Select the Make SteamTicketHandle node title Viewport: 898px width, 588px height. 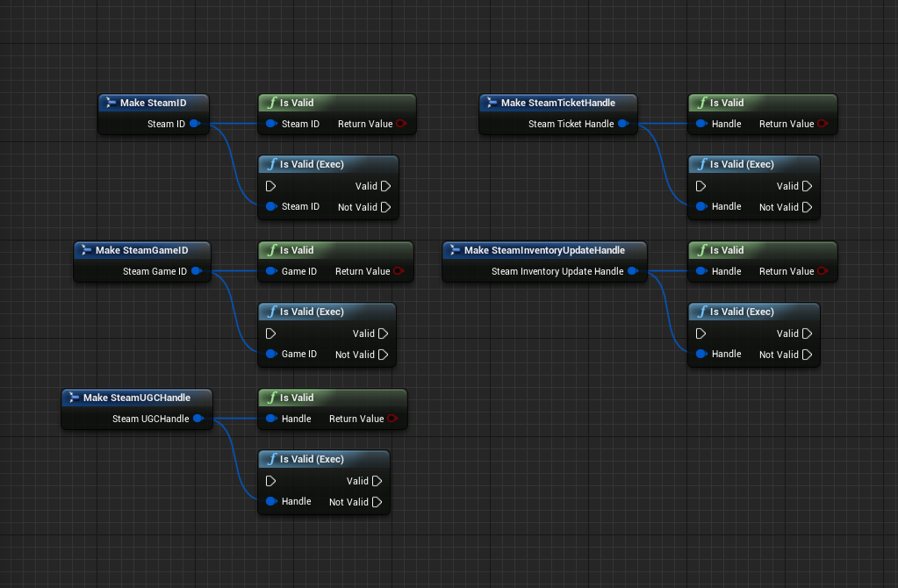tap(557, 103)
